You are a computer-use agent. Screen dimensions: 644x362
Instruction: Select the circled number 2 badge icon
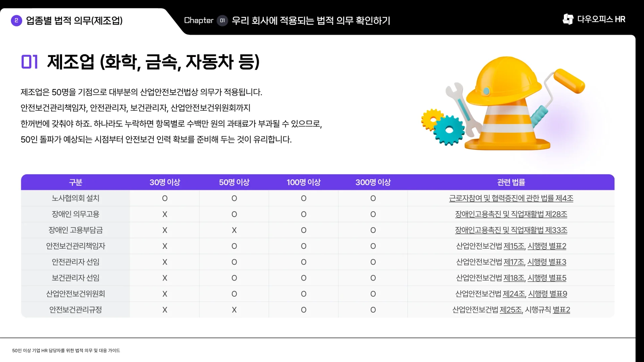pos(15,21)
